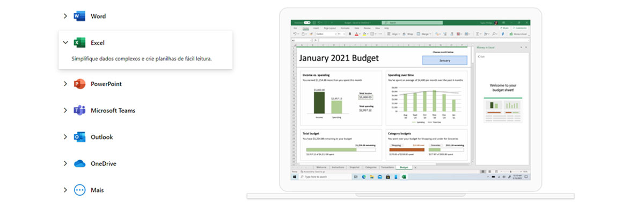The image size is (644, 215).
Task: Click the OneDrive cloud icon
Action: [79, 163]
